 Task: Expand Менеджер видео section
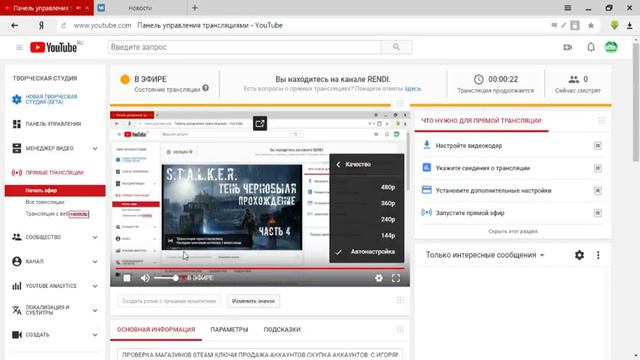click(95, 149)
